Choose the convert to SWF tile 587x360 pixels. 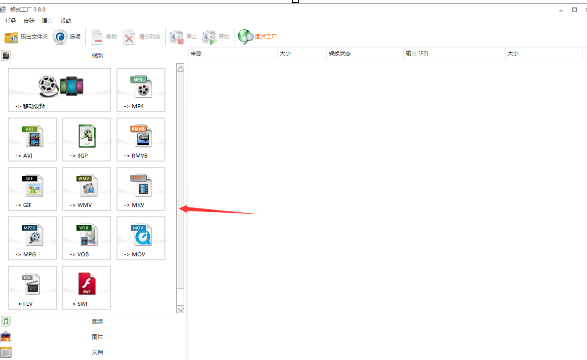coord(86,288)
